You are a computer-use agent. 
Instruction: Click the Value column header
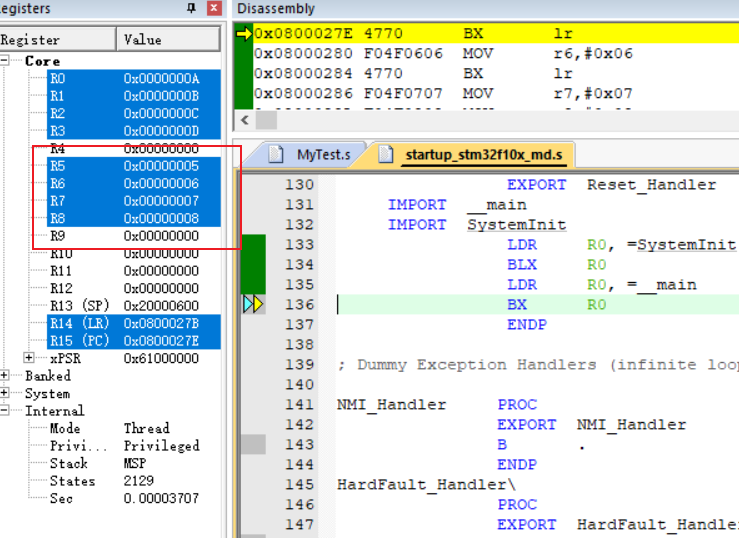168,39
